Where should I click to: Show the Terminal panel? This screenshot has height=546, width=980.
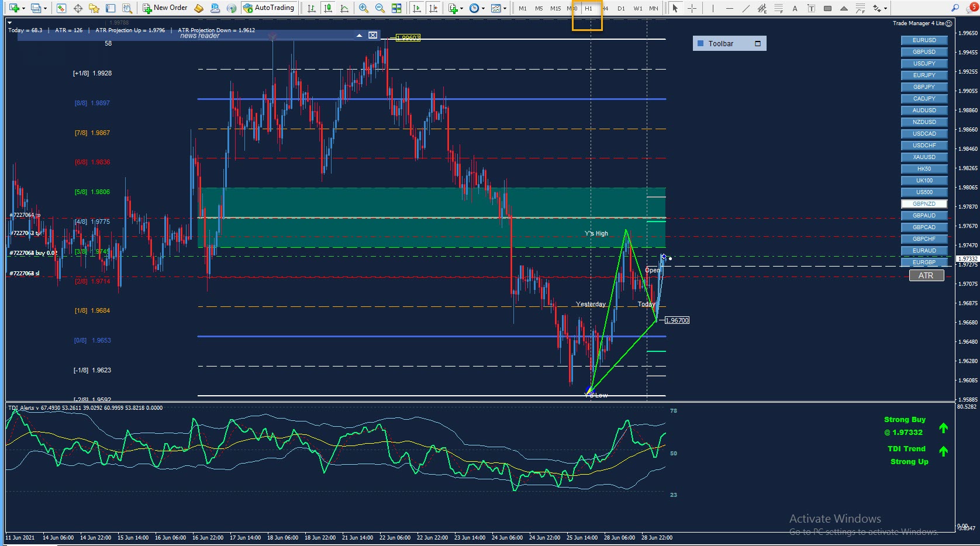[x=111, y=8]
